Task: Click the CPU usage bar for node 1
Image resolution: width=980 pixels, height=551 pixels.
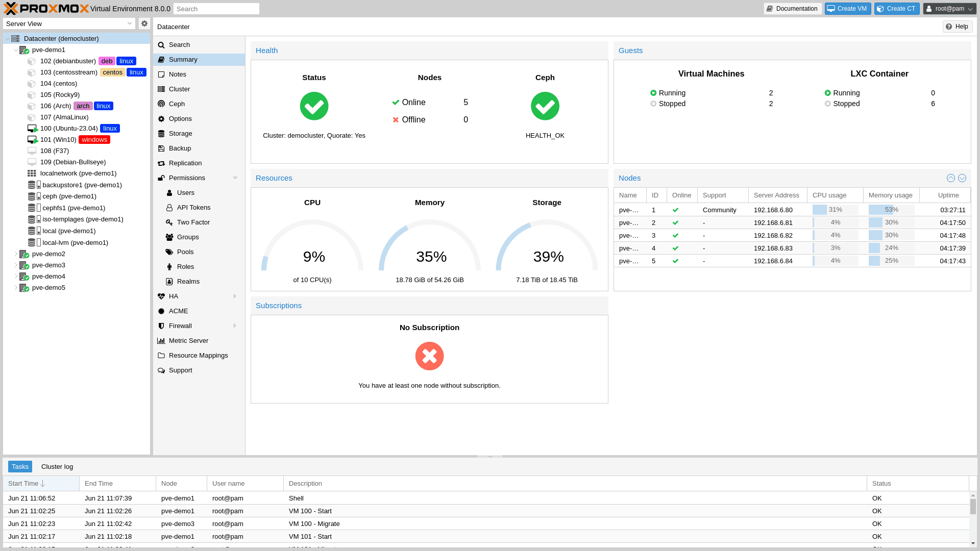Action: tap(836, 210)
